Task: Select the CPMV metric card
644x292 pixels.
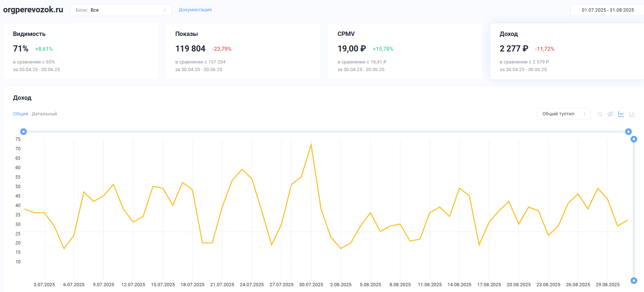Action: [x=405, y=51]
